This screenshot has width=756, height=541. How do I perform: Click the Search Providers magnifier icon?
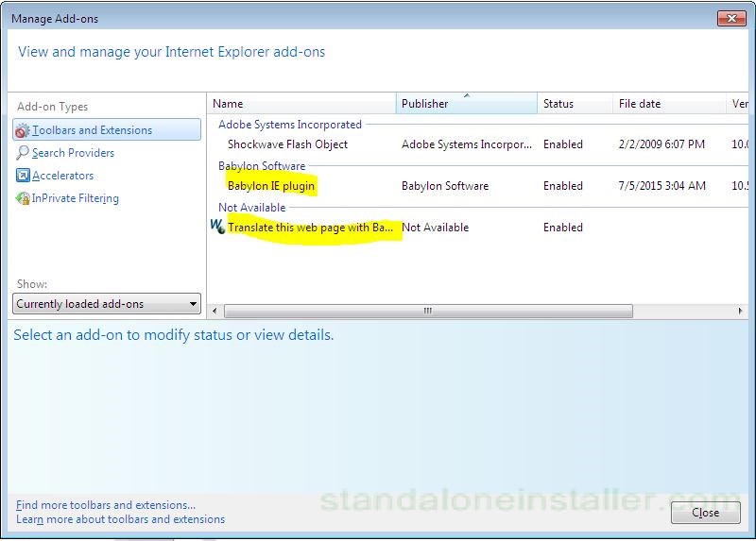pos(22,153)
